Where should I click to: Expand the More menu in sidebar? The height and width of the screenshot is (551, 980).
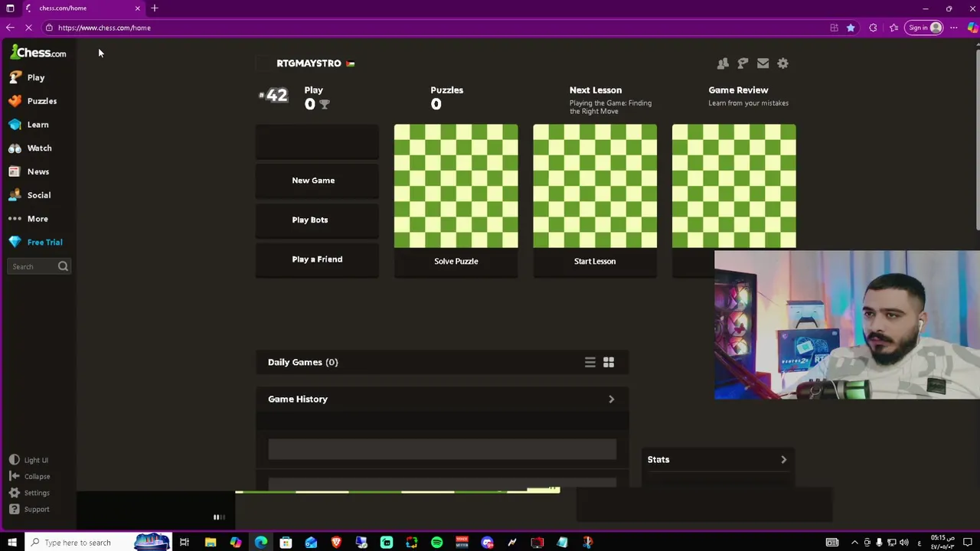tap(28, 219)
